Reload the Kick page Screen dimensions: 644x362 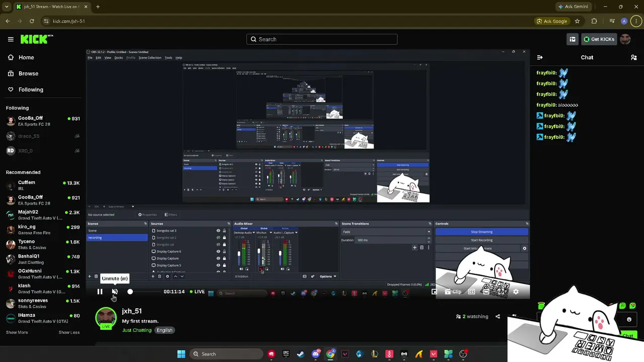32,21
